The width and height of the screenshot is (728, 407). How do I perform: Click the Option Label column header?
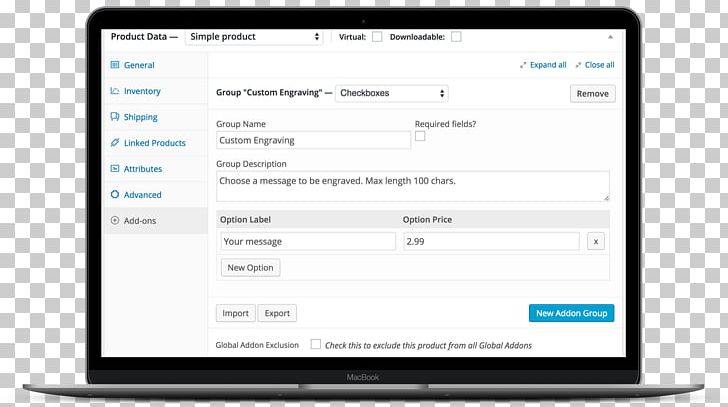click(245, 220)
